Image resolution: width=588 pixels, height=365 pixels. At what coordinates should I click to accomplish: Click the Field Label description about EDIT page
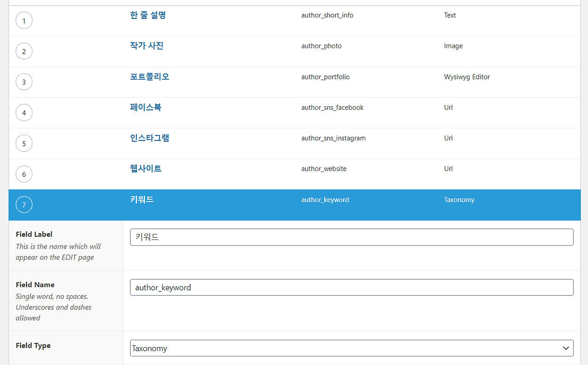58,252
